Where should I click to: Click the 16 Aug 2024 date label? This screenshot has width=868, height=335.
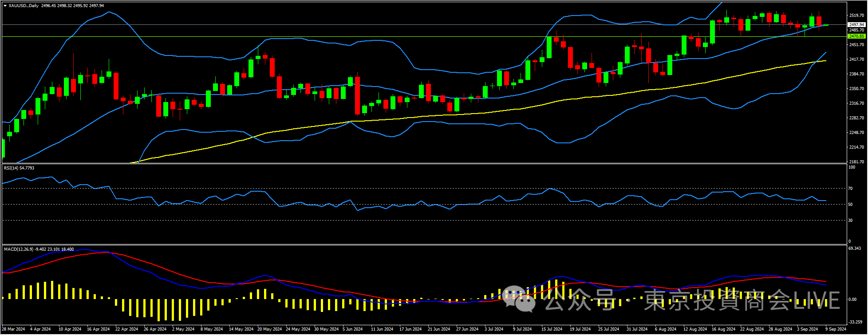coord(723,329)
